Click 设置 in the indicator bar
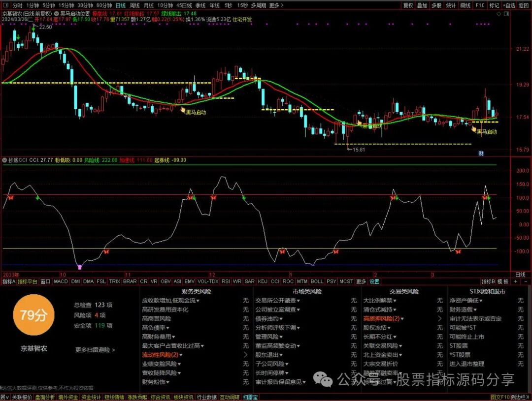This screenshot has width=532, height=401. pyautogui.click(x=374, y=281)
